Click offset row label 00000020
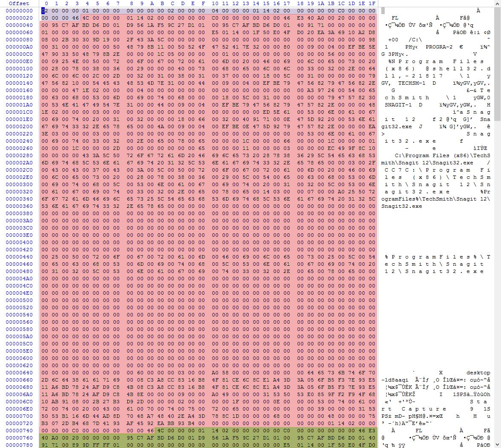 pyautogui.click(x=19, y=18)
